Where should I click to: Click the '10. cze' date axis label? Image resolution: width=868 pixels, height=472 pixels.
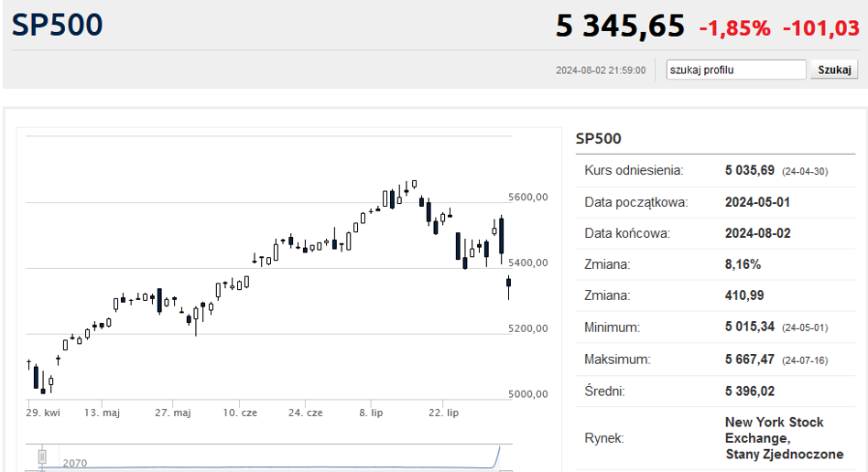tap(241, 413)
